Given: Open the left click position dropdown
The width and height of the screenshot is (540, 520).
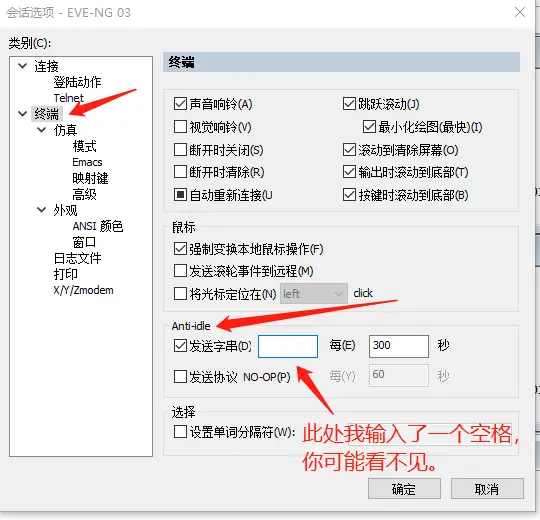Looking at the screenshot, I should point(314,294).
